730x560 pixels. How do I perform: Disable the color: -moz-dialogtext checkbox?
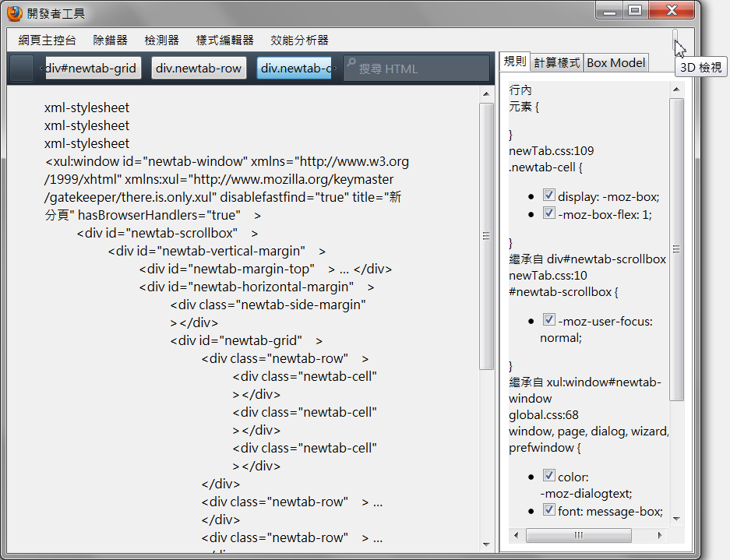coord(549,476)
